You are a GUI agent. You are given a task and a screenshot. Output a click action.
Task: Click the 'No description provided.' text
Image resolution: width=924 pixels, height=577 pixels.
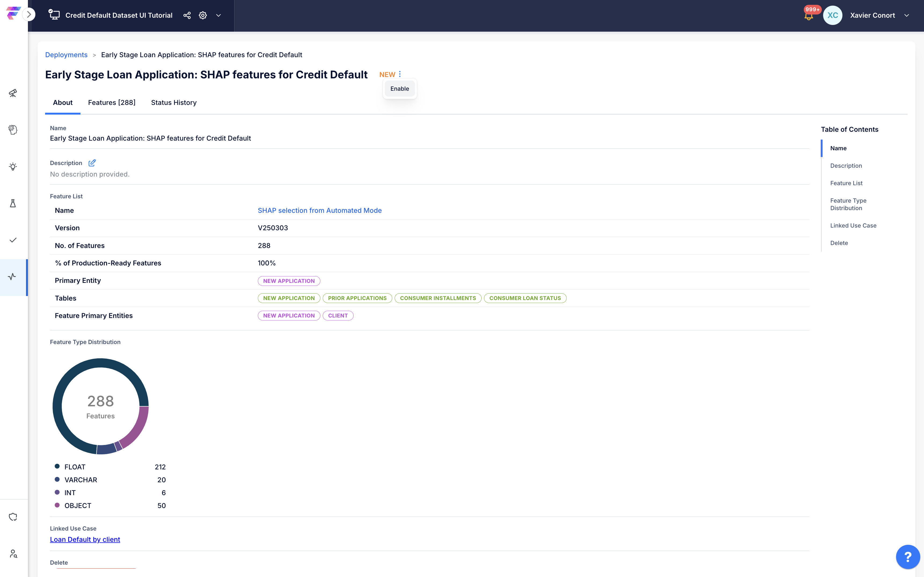tap(90, 174)
